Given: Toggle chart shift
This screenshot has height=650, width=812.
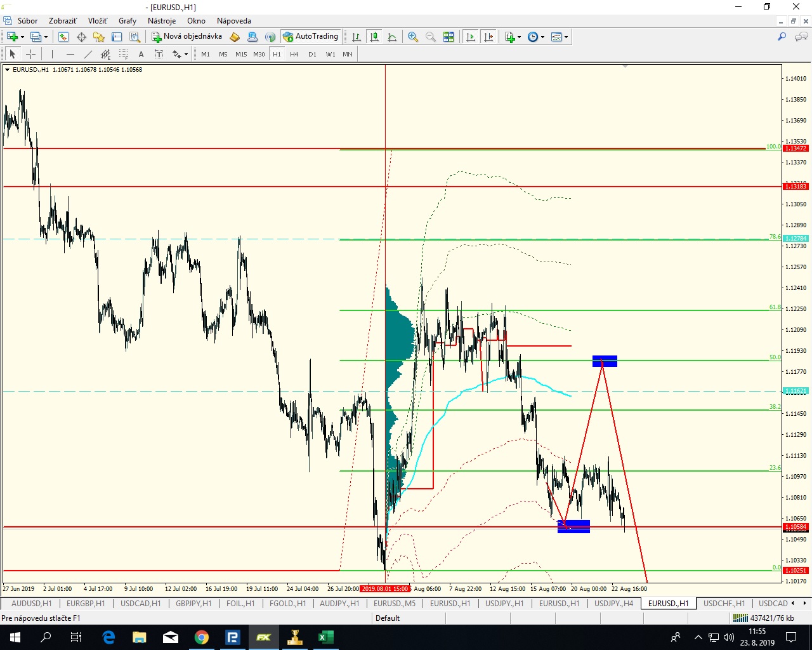Looking at the screenshot, I should click(488, 37).
